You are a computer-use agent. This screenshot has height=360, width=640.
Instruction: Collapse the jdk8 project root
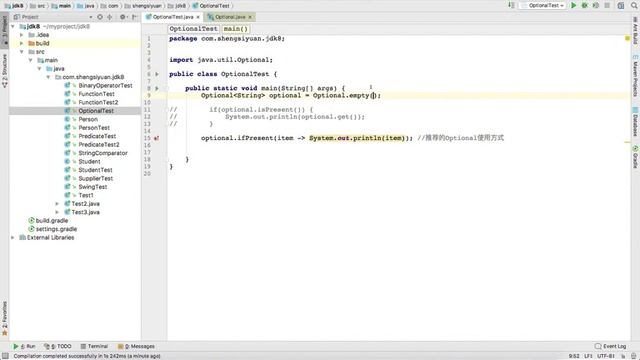click(13, 26)
